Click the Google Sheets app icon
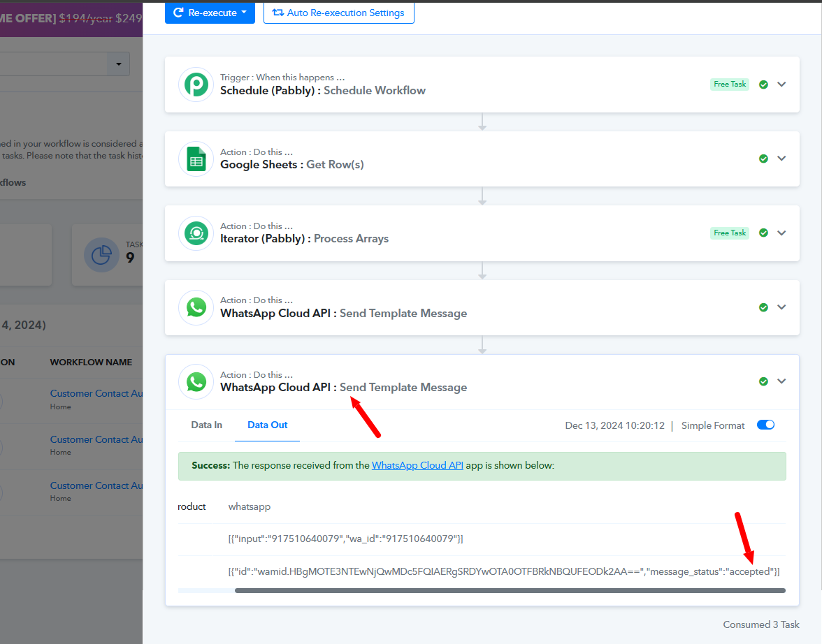Viewport: 822px width, 644px height. [196, 159]
